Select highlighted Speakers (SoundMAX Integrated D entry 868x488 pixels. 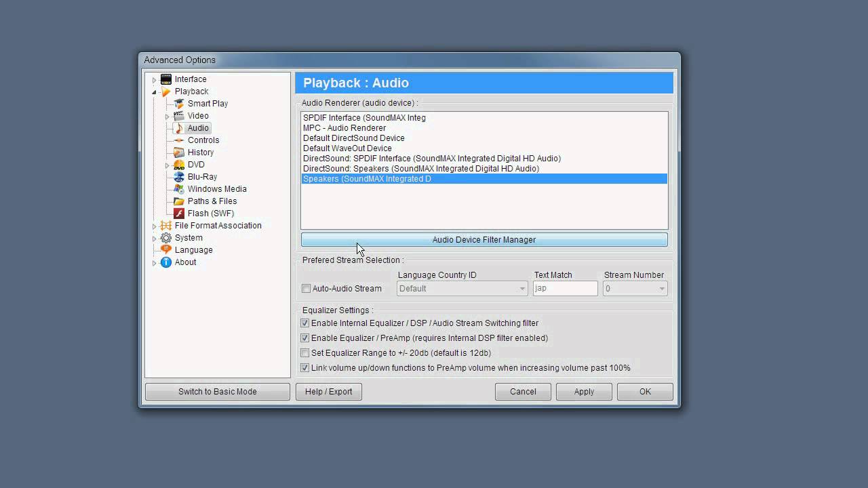click(x=484, y=179)
